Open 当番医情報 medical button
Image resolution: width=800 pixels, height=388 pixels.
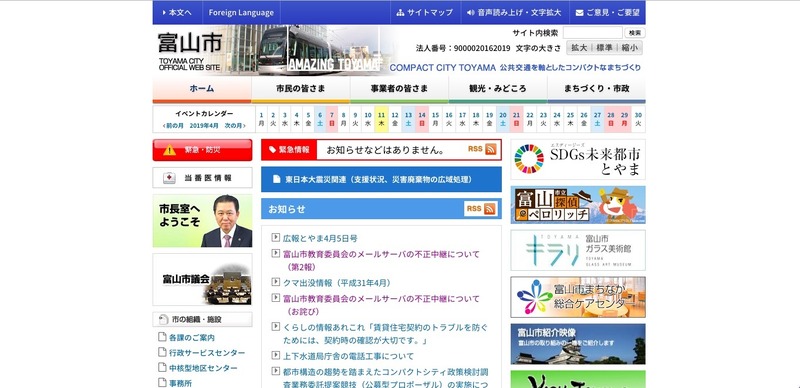202,178
